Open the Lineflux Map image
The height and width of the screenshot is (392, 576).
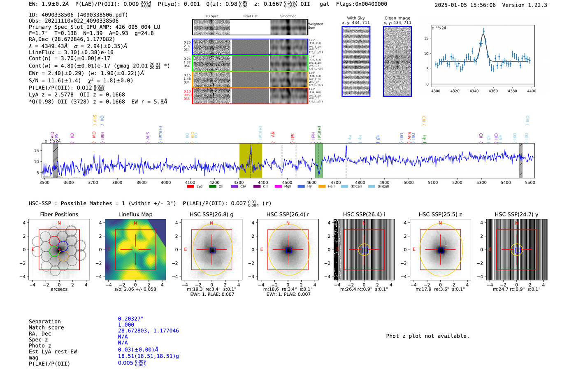(135, 250)
